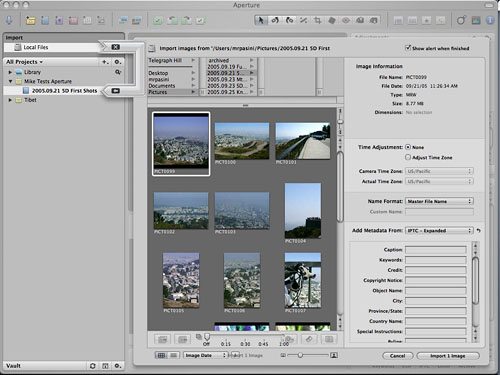
Task: Click the arrow button beside 2005.09.21 SD First Shots
Action: tap(115, 91)
